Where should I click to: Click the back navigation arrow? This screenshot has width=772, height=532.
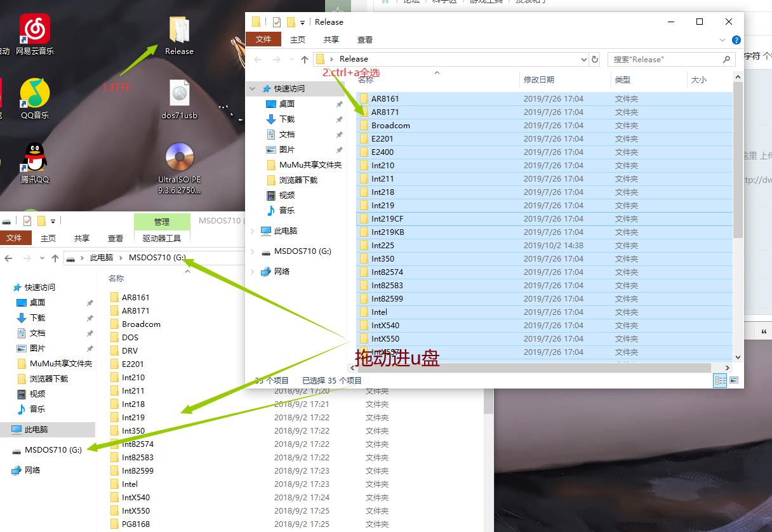pyautogui.click(x=258, y=59)
